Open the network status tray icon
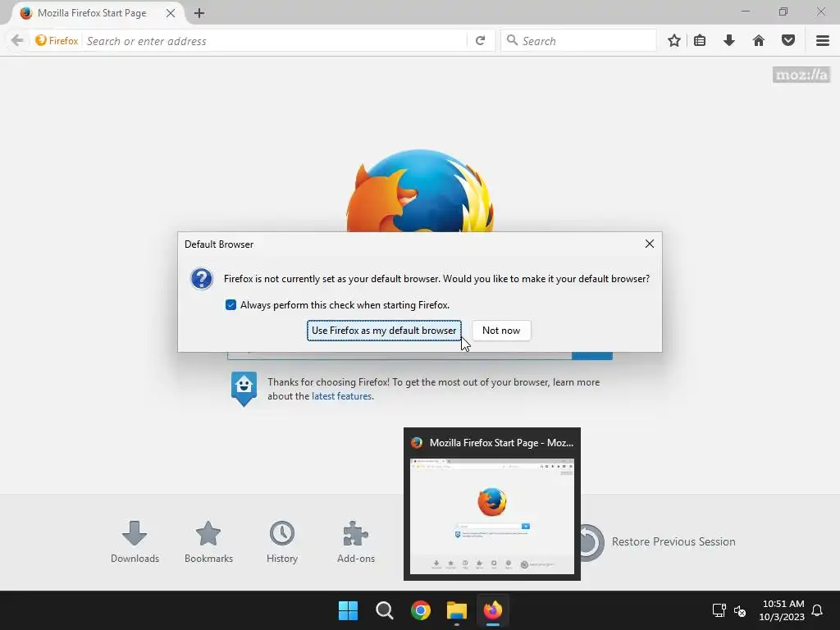Screen dimensions: 840x630 pyautogui.click(x=719, y=610)
